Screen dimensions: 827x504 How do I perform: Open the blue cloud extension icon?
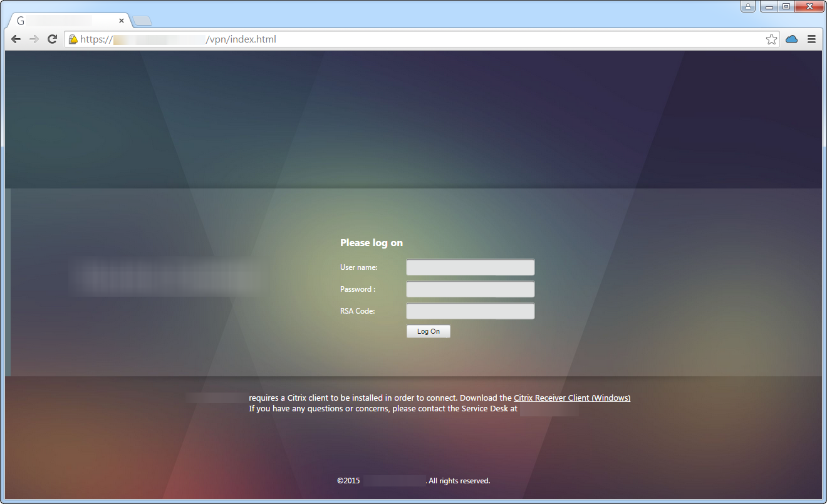click(x=792, y=39)
